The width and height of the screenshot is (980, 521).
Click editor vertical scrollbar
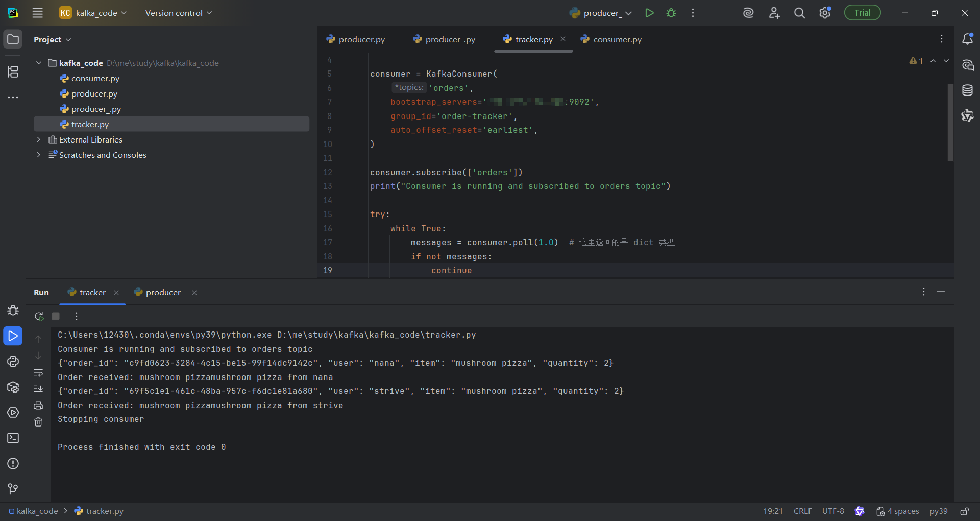click(950, 123)
